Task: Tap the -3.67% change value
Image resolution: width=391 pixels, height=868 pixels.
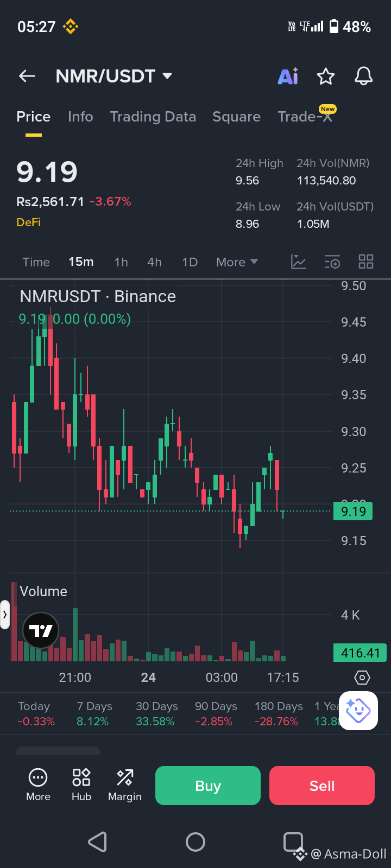Action: [x=110, y=202]
